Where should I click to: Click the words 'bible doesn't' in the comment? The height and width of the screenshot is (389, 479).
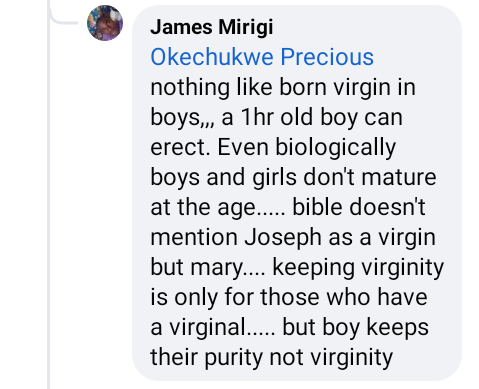pos(359,207)
